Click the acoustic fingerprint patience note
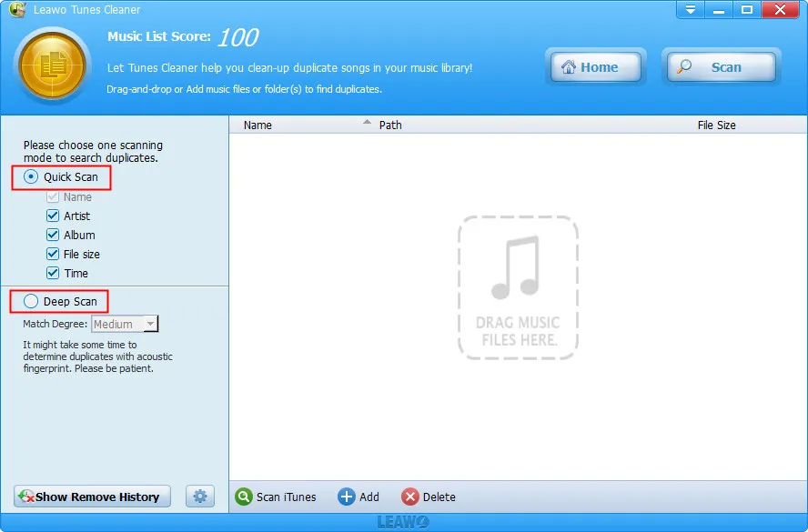Screen dimensions: 808x532 (x=97, y=356)
